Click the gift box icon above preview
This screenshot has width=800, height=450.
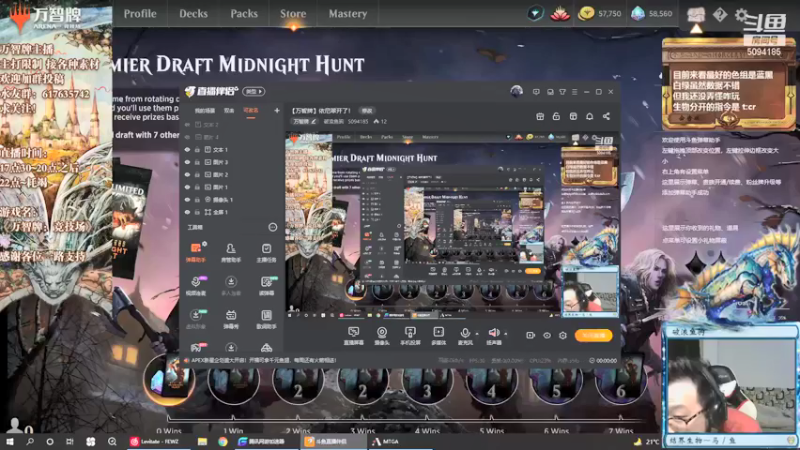click(x=540, y=116)
